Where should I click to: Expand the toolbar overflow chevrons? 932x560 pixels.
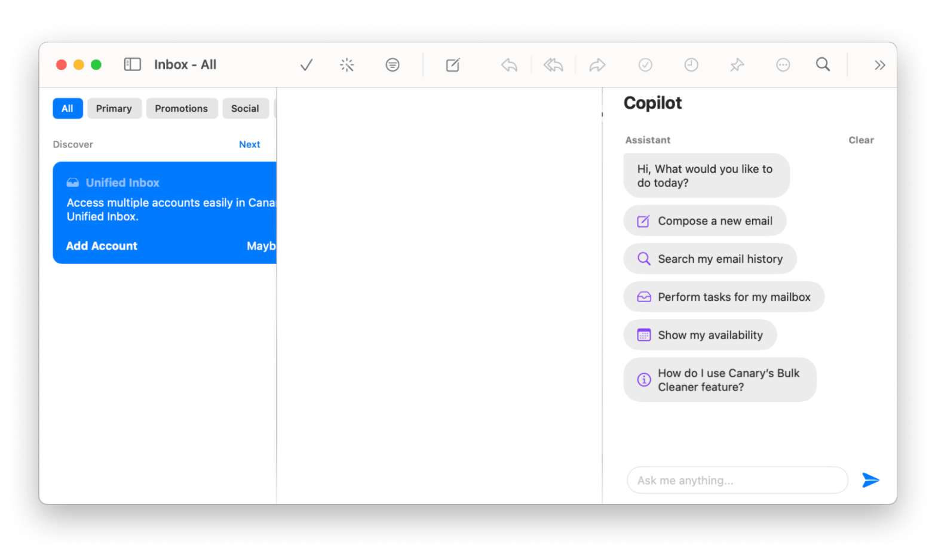[879, 65]
